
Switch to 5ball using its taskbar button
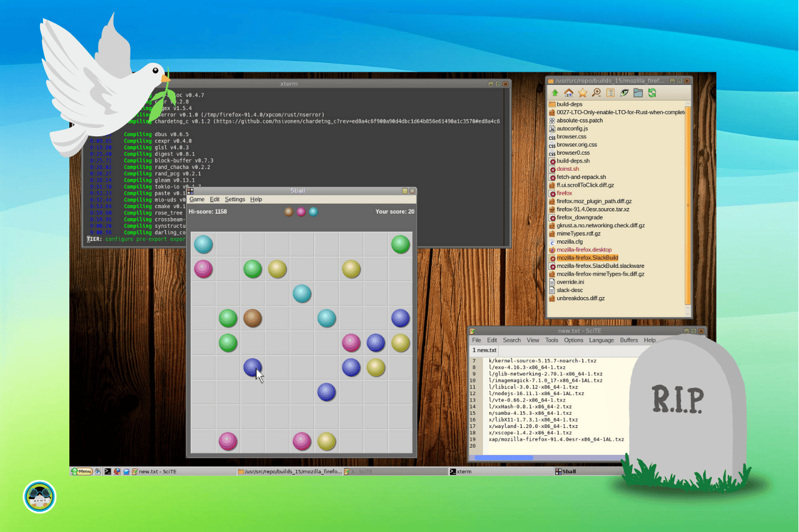point(568,471)
